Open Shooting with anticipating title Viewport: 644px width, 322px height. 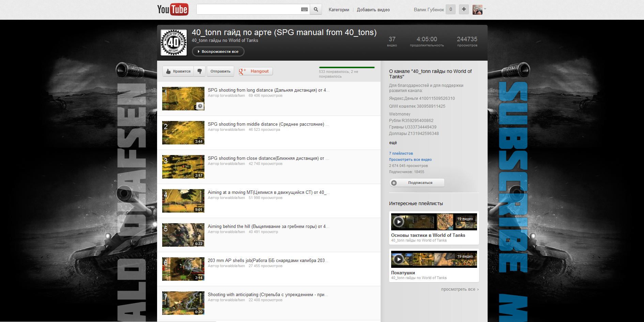click(x=268, y=295)
